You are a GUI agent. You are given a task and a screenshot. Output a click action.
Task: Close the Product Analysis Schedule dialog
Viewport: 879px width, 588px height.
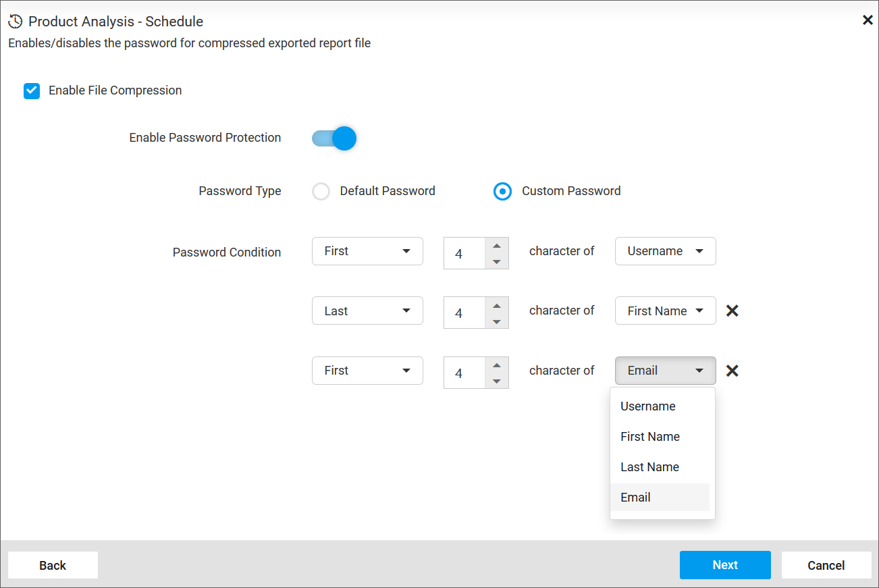[868, 20]
